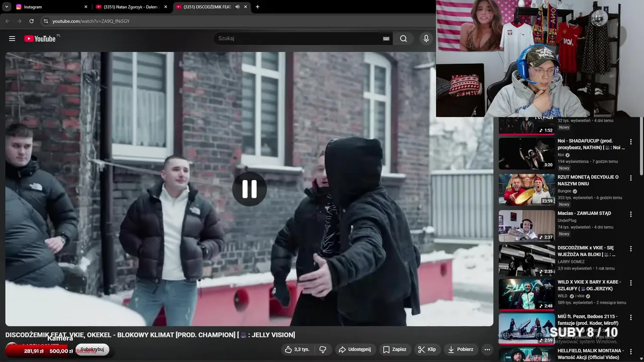Go back in browser history
Viewport: 644px width, 362px height.
pyautogui.click(x=7, y=21)
